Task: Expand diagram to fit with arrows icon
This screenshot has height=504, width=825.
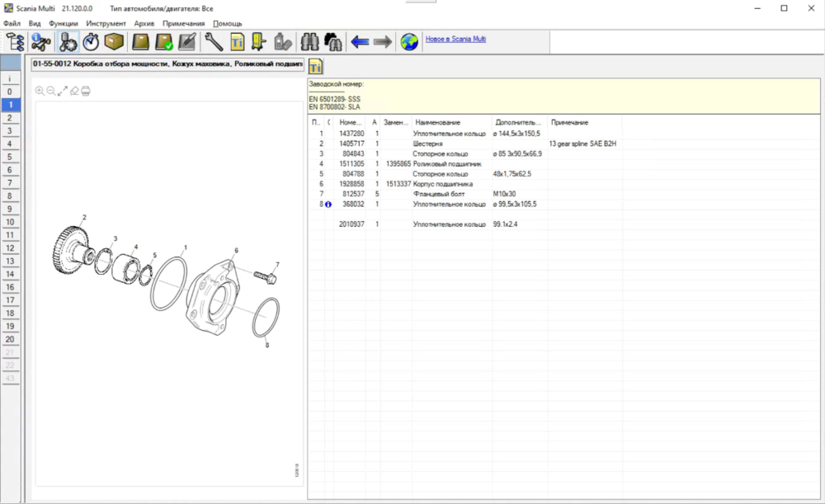Action: (x=63, y=91)
